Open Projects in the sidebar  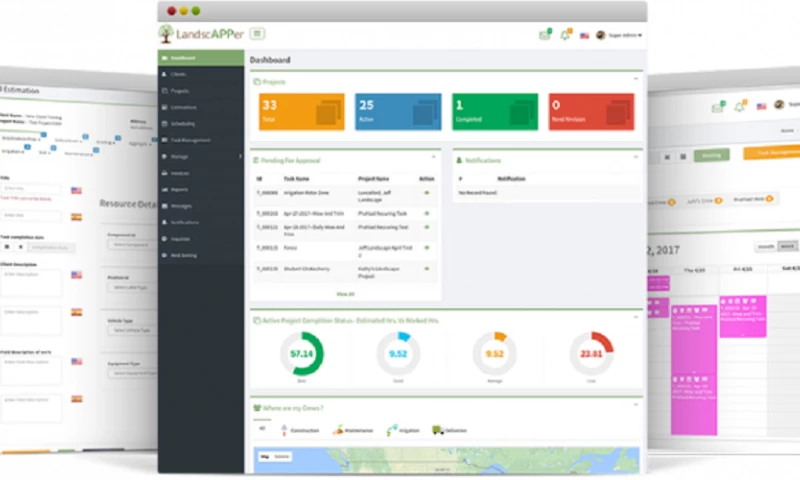[201, 91]
